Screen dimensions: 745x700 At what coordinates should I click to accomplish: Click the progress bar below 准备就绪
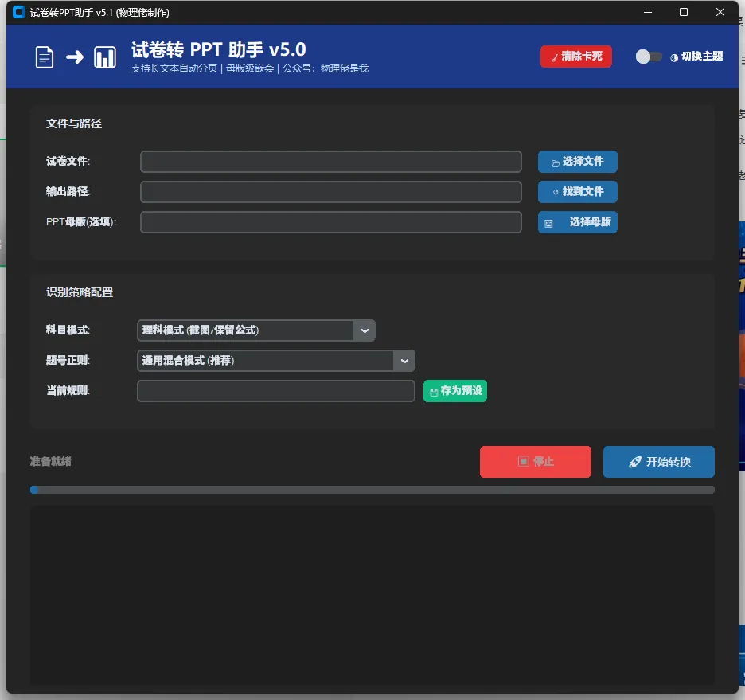pos(372,490)
